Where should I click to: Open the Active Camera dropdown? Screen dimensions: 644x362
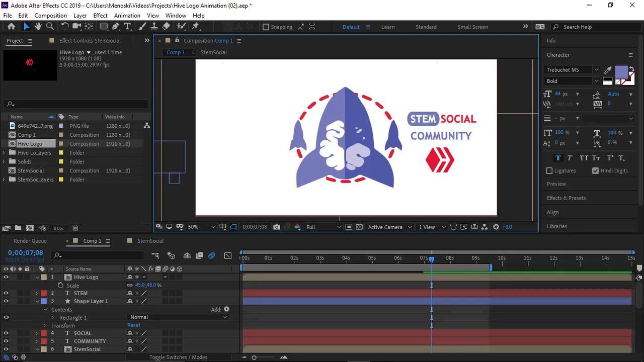(390, 227)
